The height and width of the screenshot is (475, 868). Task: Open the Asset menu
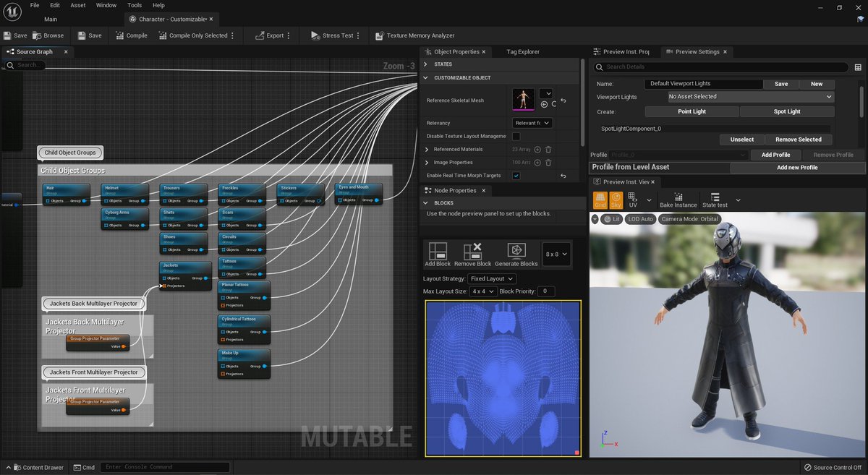[78, 5]
